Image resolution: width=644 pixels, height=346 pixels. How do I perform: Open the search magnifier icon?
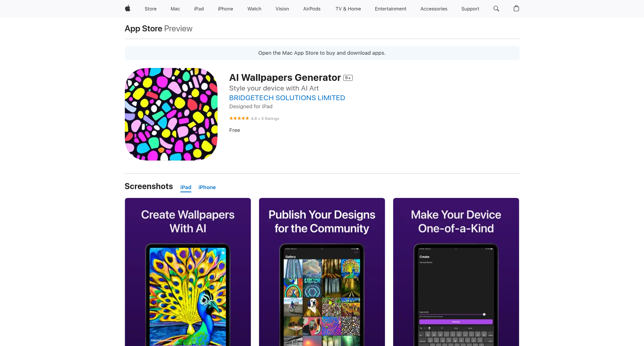click(x=496, y=8)
